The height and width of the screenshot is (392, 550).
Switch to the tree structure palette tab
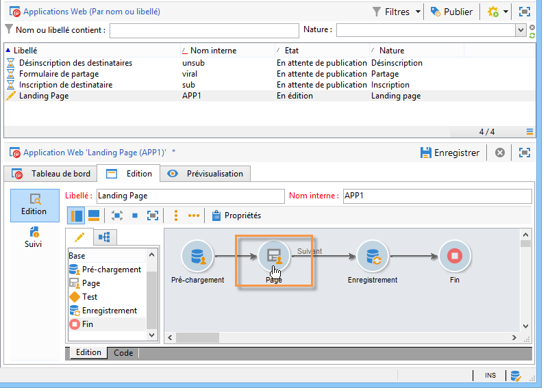point(105,237)
